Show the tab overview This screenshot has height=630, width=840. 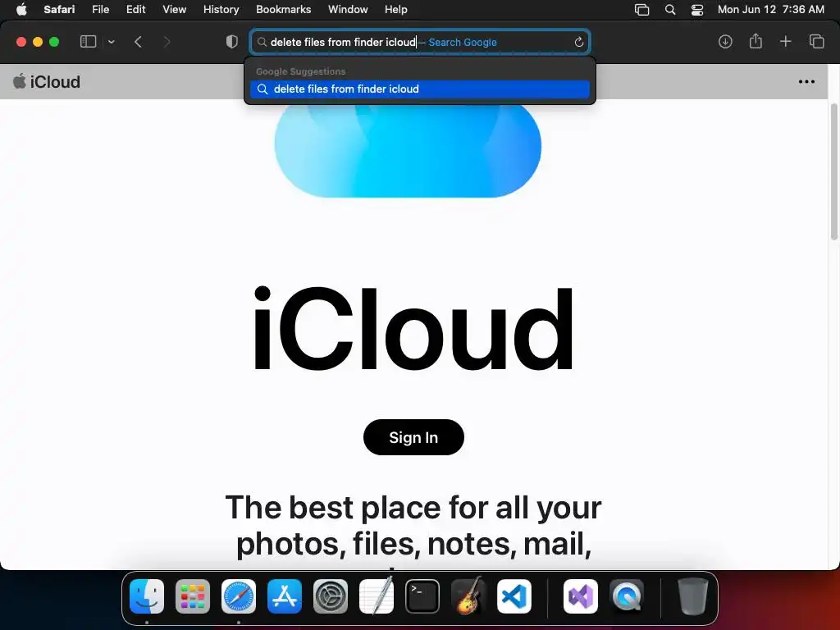tap(816, 42)
